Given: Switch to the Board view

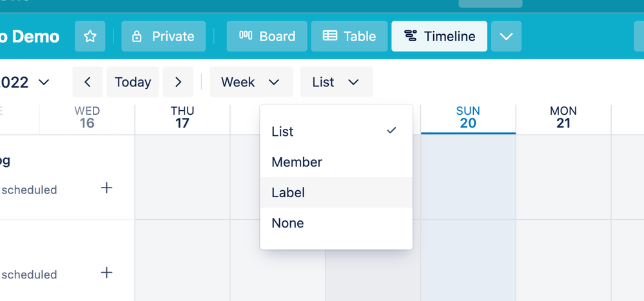Looking at the screenshot, I should pos(267,36).
